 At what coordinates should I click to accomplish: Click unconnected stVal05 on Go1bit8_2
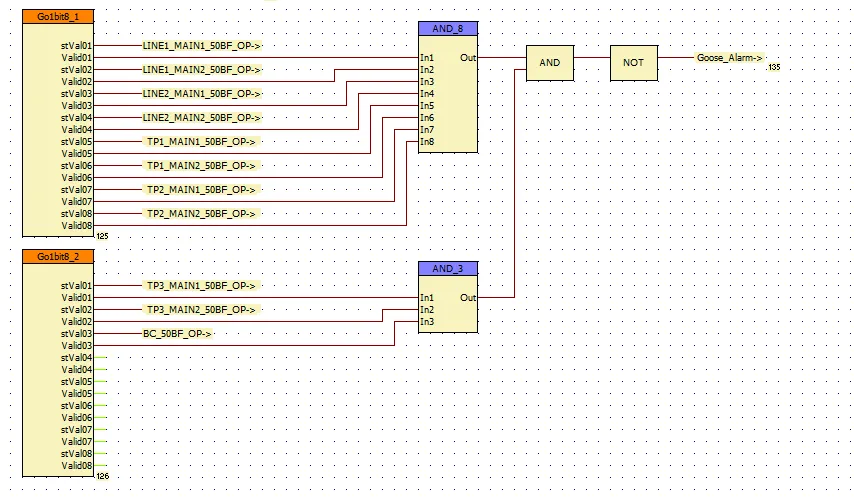[x=76, y=382]
